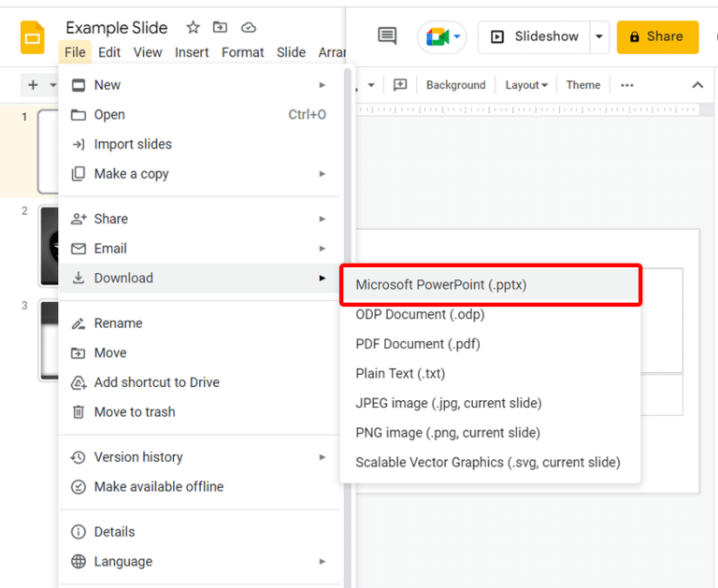The height and width of the screenshot is (588, 718).
Task: Expand the Language submenu
Action: [x=200, y=562]
